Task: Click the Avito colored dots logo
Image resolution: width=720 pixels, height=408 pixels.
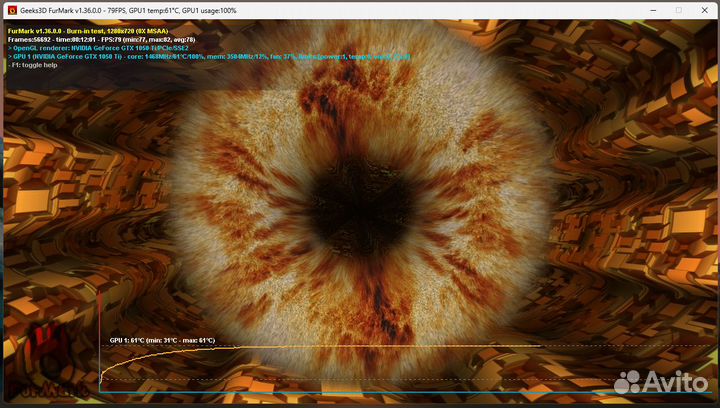Action: coord(630,381)
